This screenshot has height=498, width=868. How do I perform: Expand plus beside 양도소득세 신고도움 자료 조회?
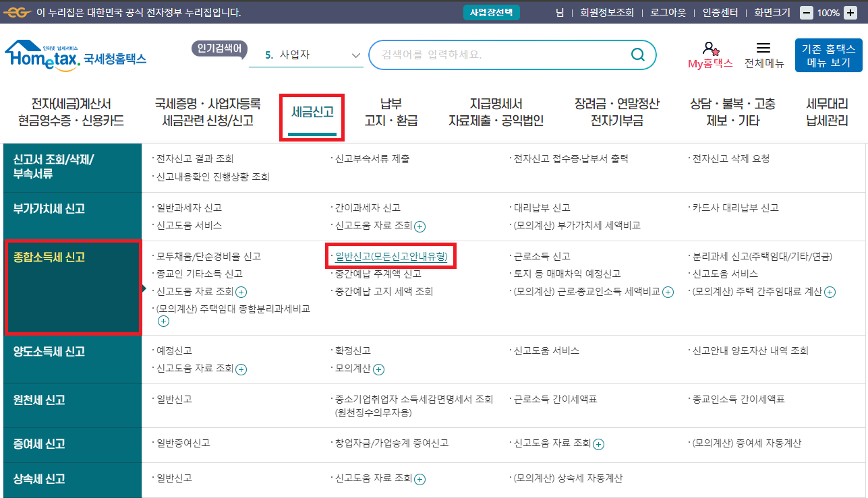pyautogui.click(x=241, y=369)
